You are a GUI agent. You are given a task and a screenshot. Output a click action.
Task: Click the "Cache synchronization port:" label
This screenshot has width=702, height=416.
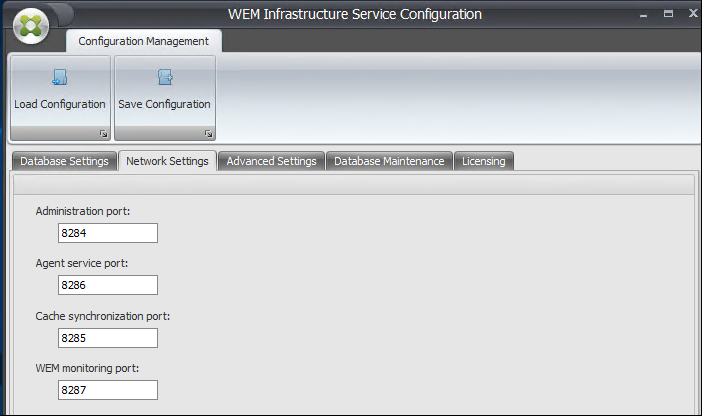[x=103, y=316]
